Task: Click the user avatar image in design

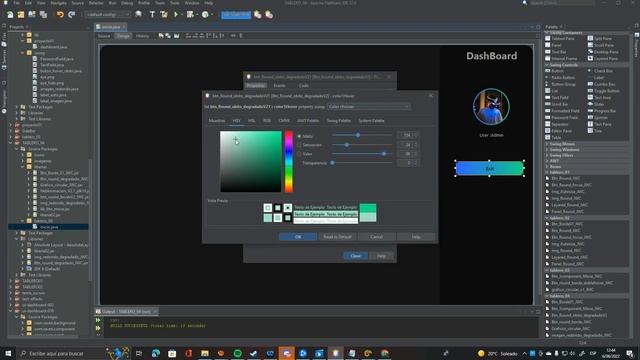Action: [x=491, y=107]
